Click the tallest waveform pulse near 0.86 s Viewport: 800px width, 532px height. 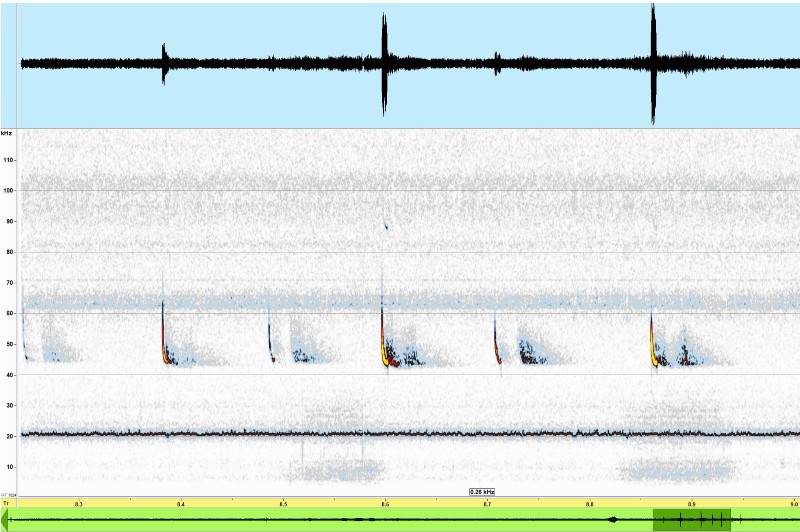pyautogui.click(x=653, y=62)
